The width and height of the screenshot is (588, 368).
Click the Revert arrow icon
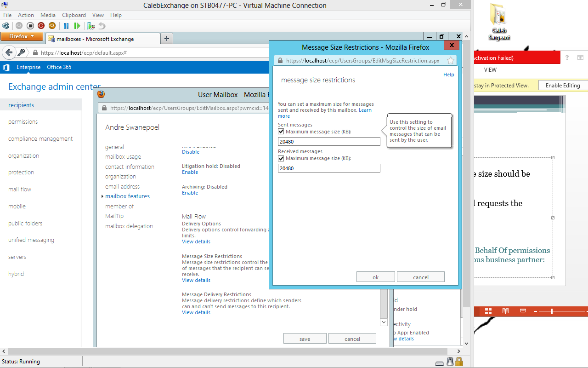coord(102,26)
